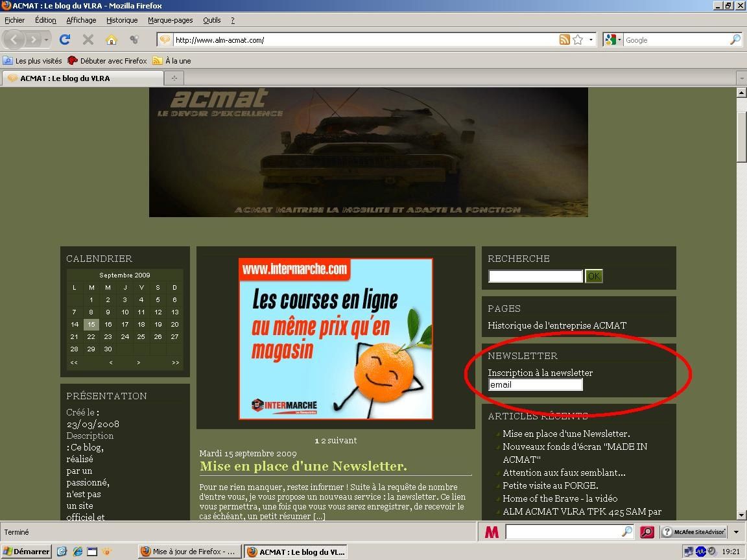Click the McAfee toolbar search field

[563, 532]
